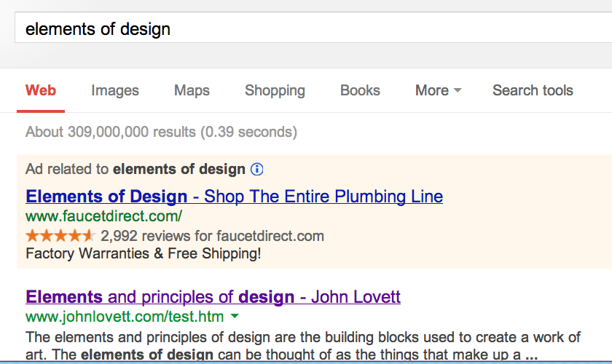Click 'Ad related to elements of design' label
The width and height of the screenshot is (612, 364).
(x=136, y=170)
